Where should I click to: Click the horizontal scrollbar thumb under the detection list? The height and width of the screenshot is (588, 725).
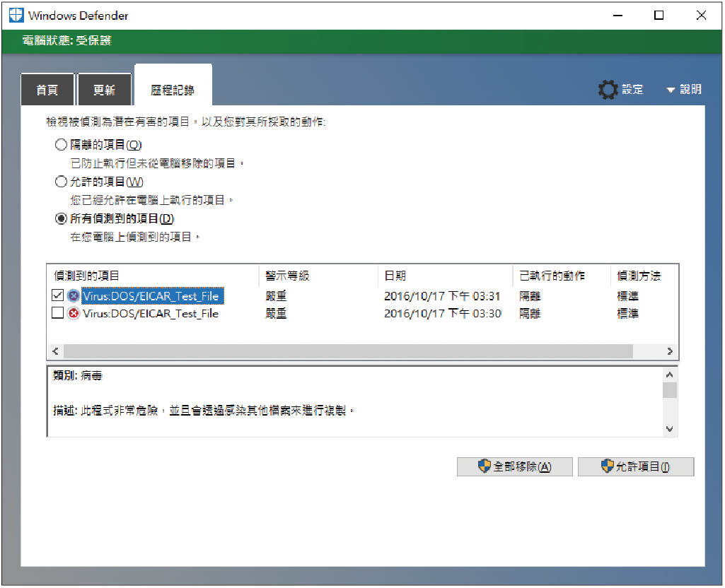tap(348, 351)
